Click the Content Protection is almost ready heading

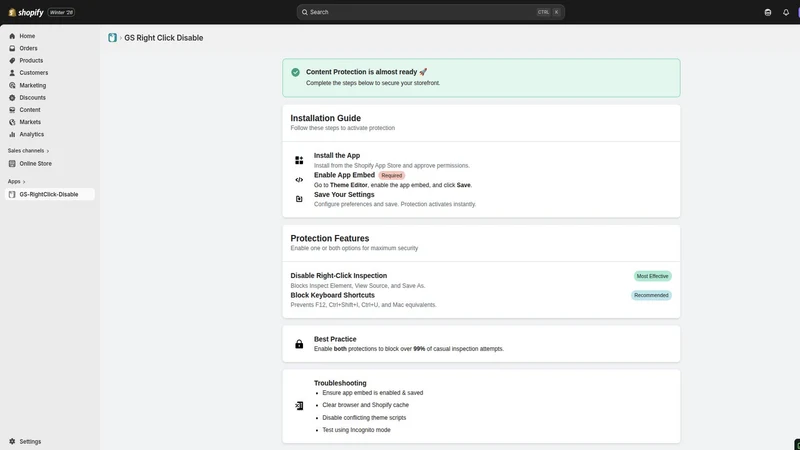tap(366, 72)
